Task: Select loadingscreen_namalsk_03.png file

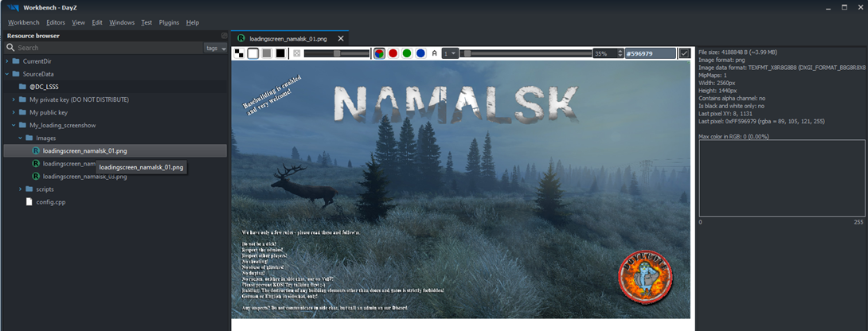Action: pyautogui.click(x=115, y=177)
